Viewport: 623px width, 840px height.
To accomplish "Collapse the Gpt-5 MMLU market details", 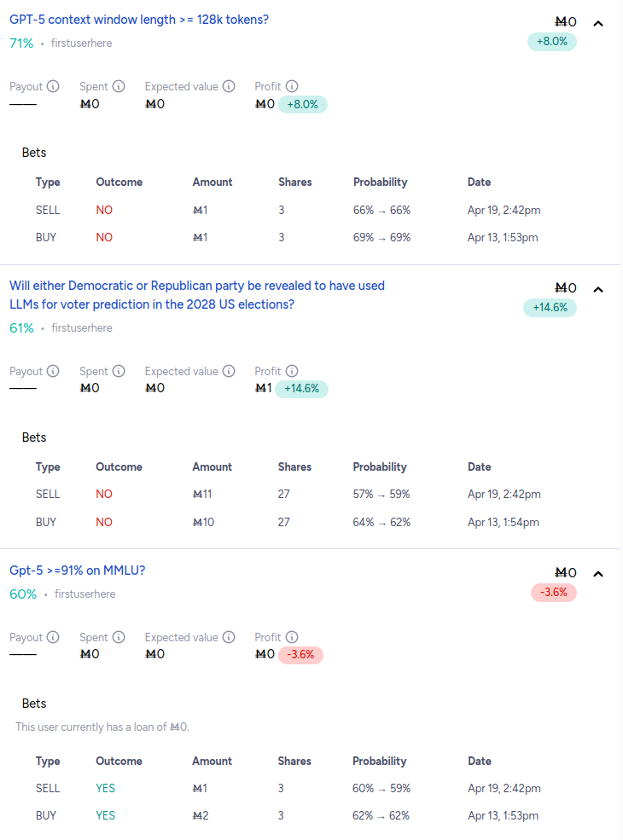I will [598, 574].
